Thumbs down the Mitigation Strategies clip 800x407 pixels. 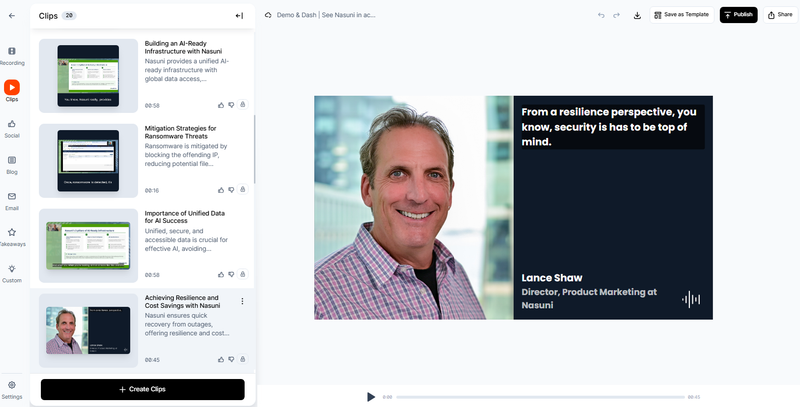pos(231,189)
